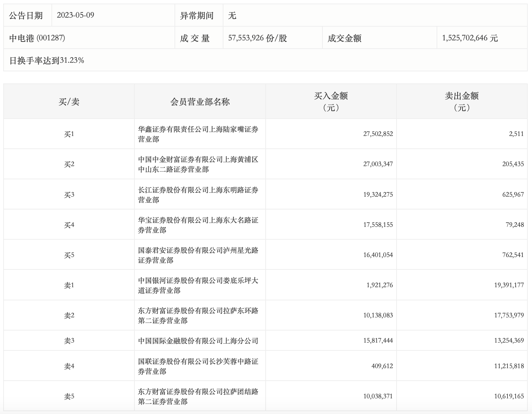Select row label 卖1
The height and width of the screenshot is (414, 532).
[69, 285]
